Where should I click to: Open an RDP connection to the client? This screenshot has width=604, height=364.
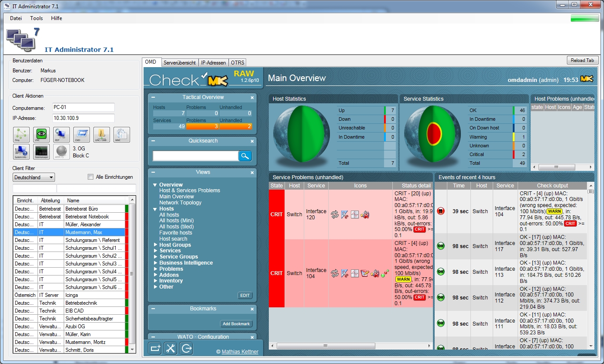pyautogui.click(x=62, y=135)
